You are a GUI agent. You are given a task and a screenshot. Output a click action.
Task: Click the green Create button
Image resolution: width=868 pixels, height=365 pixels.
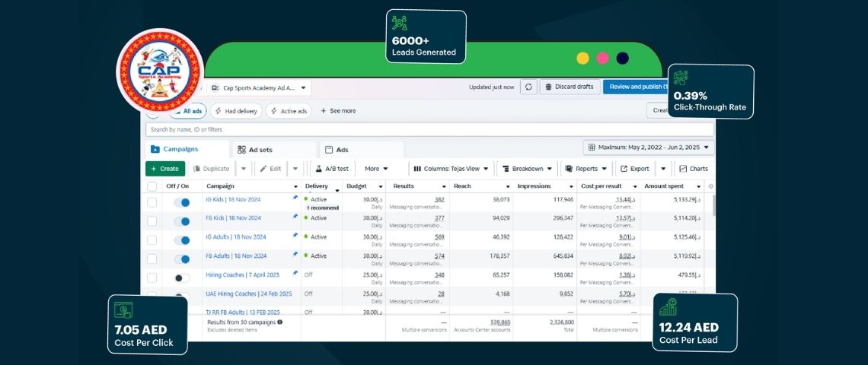(164, 169)
